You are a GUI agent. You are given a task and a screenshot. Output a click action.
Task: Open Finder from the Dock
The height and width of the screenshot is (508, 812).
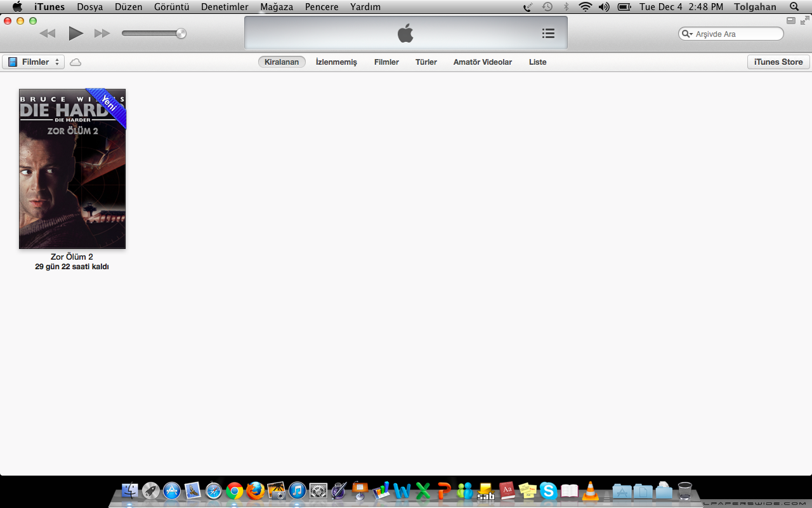click(130, 490)
